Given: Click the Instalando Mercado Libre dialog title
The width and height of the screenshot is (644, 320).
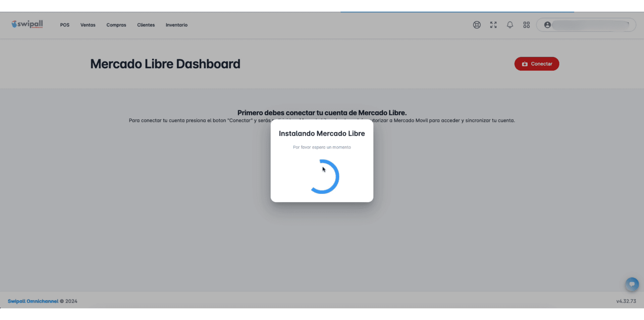Looking at the screenshot, I should pos(322,133).
